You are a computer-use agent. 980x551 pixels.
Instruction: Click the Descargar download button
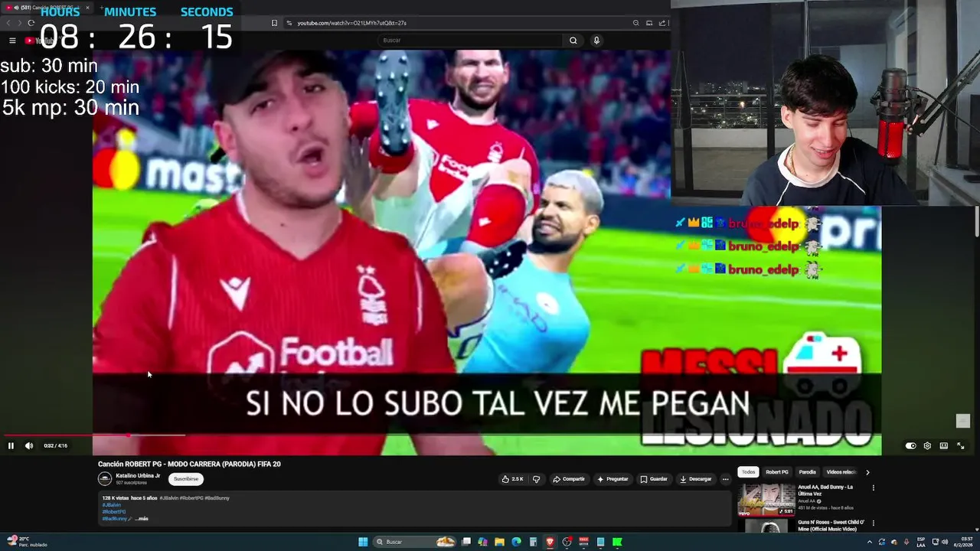click(x=695, y=479)
